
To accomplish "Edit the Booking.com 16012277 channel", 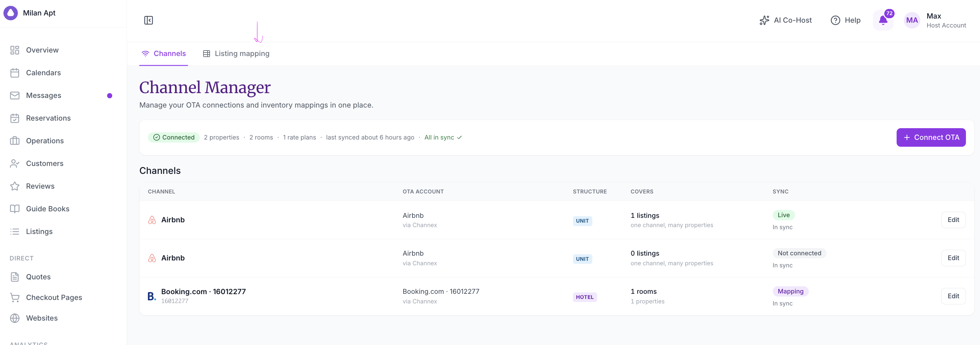I will (953, 296).
